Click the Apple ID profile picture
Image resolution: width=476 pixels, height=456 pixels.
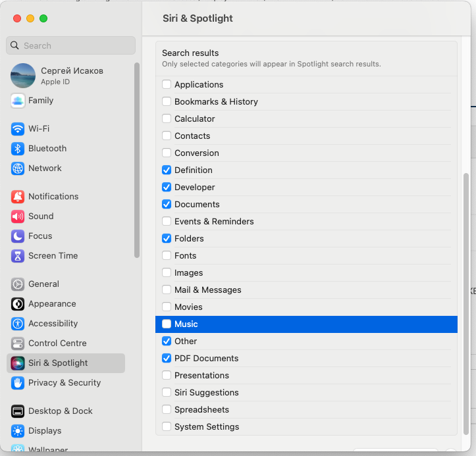[23, 76]
